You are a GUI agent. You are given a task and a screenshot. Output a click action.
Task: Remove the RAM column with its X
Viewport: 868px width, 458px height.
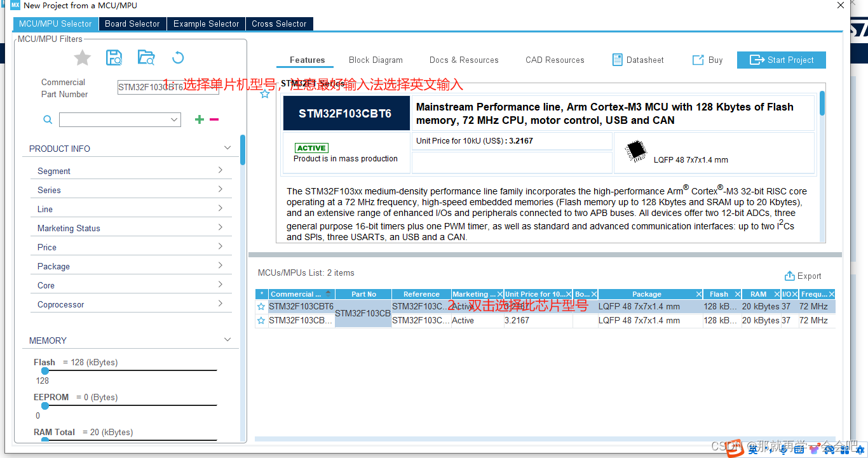point(776,294)
